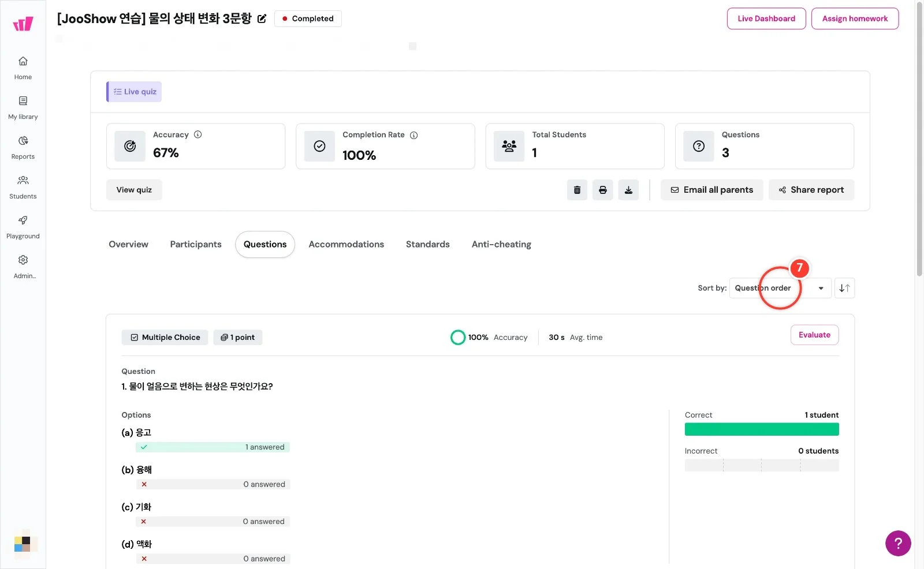This screenshot has width=924, height=569.
Task: Click option (b) 용해
Action: (x=137, y=470)
